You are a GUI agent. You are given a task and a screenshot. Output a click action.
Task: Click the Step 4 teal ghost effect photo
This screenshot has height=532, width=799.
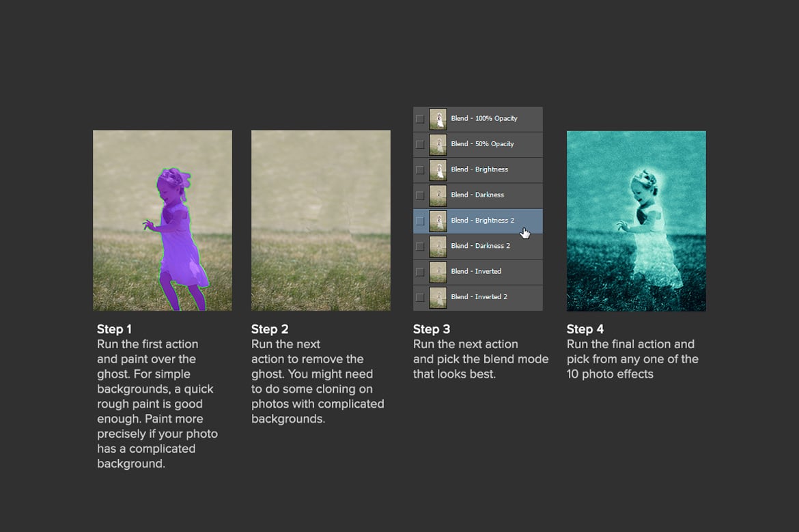636,221
